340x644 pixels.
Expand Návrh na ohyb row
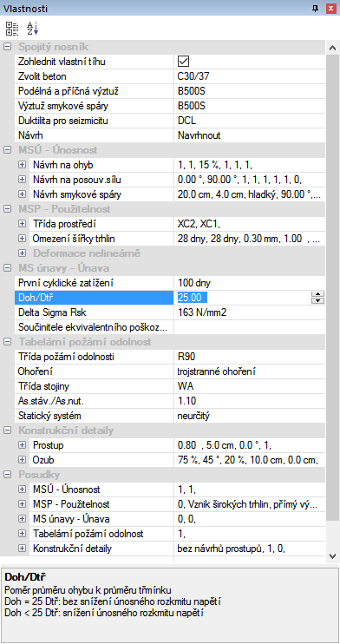[23, 165]
